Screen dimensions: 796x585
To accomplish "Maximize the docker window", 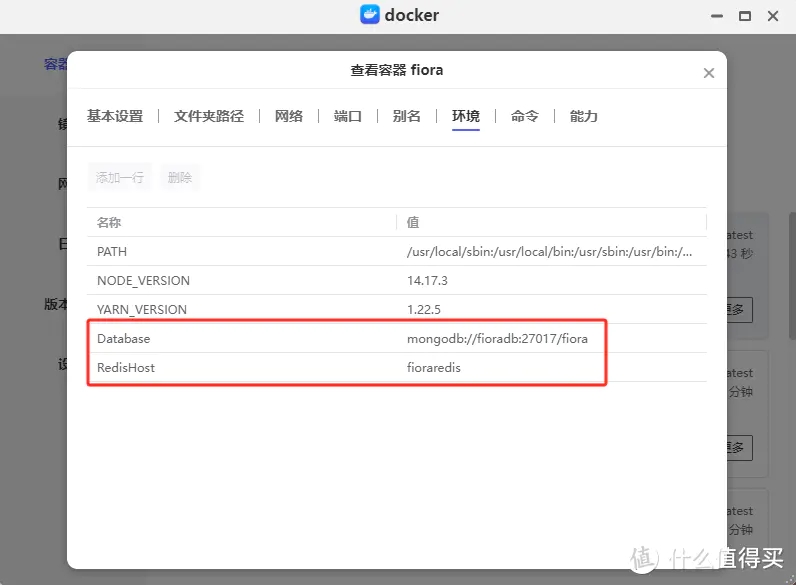I will [744, 16].
